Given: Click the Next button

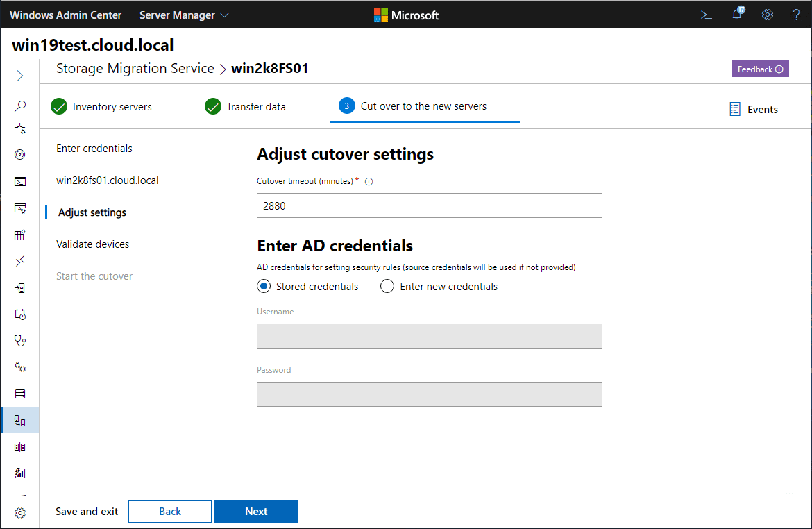Looking at the screenshot, I should tap(255, 512).
